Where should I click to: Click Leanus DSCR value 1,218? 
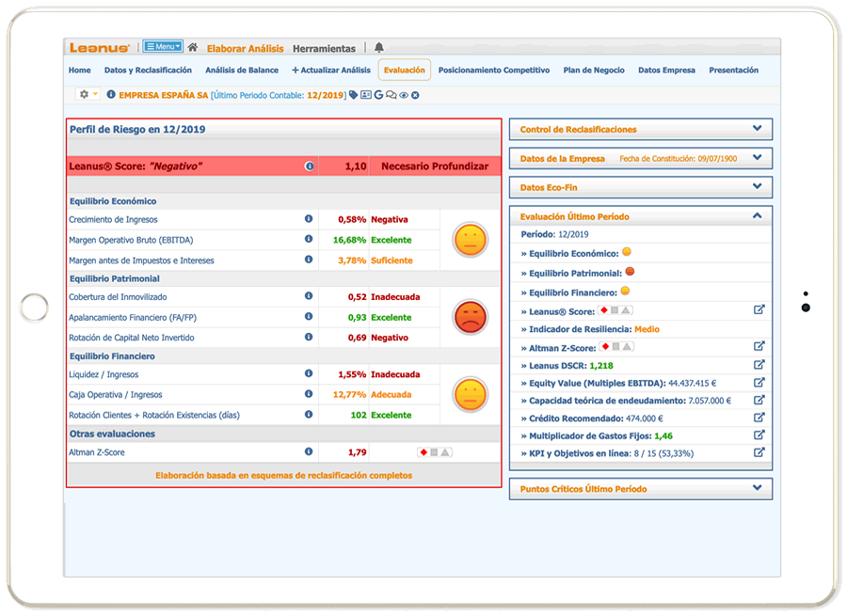pyautogui.click(x=601, y=366)
